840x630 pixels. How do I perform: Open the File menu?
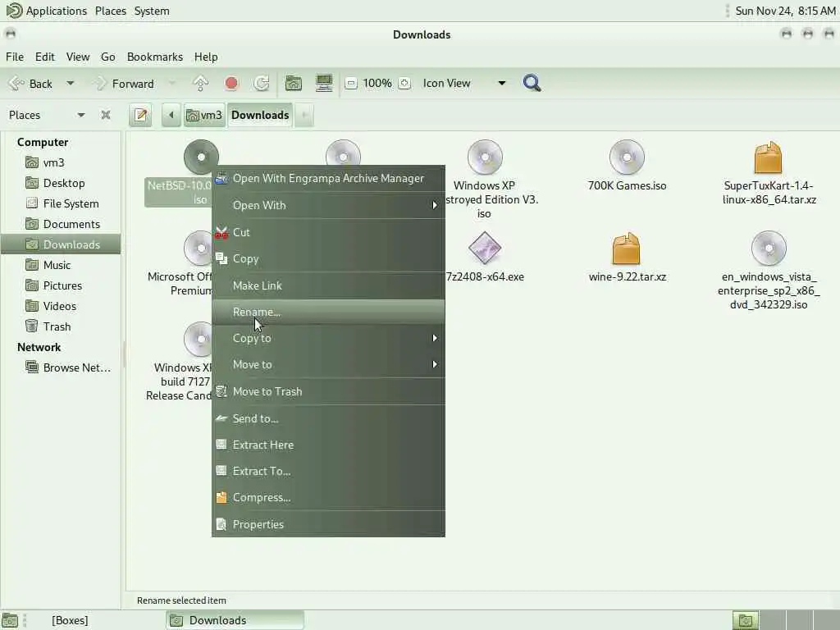15,57
